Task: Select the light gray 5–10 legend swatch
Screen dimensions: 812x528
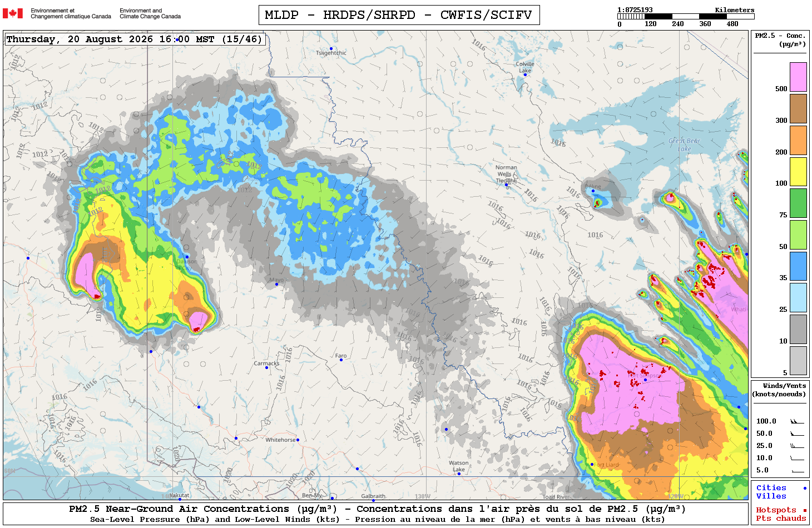Action: 798,361
